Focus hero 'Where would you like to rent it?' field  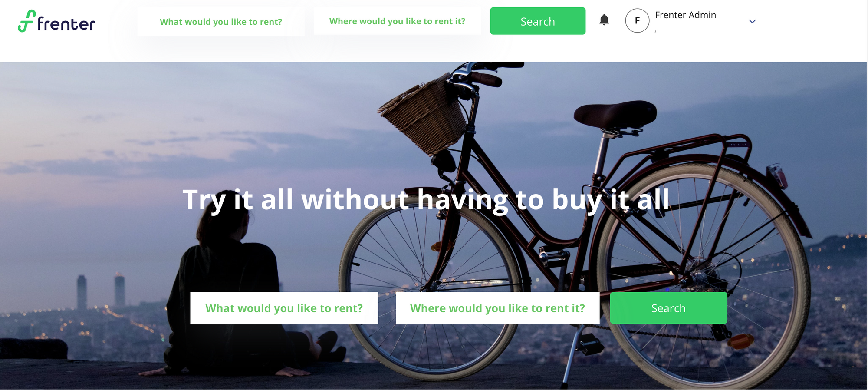[497, 308]
